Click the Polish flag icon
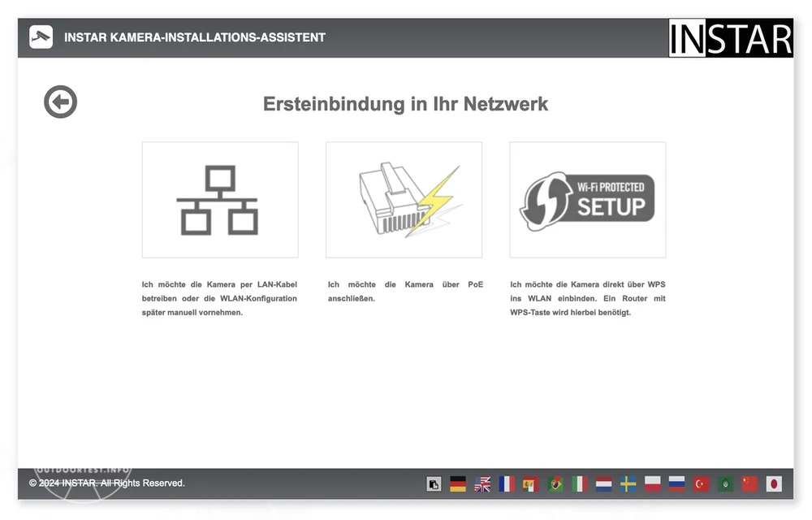The width and height of the screenshot is (812, 520). point(652,484)
